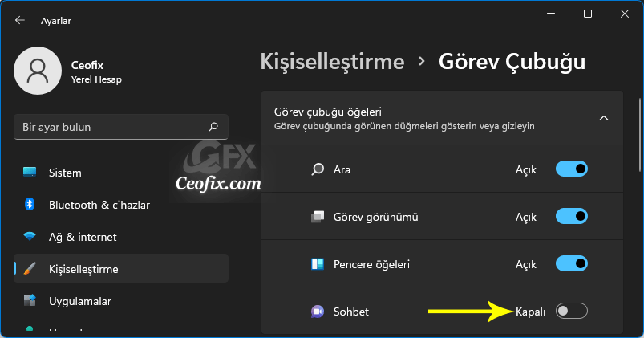Image resolution: width=644 pixels, height=338 pixels.
Task: Open Uygulamalar settings category
Action: coord(121,301)
